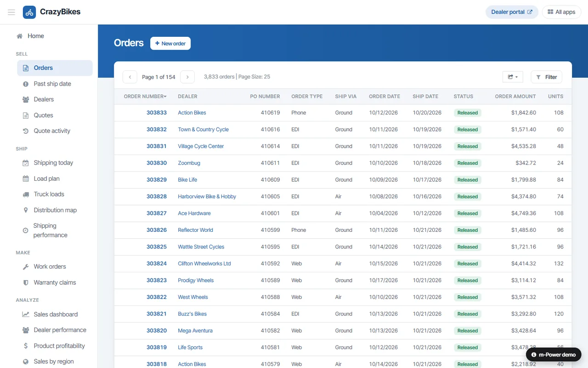588x368 pixels.
Task: Click the Sales dashboard chart icon
Action: (x=26, y=314)
